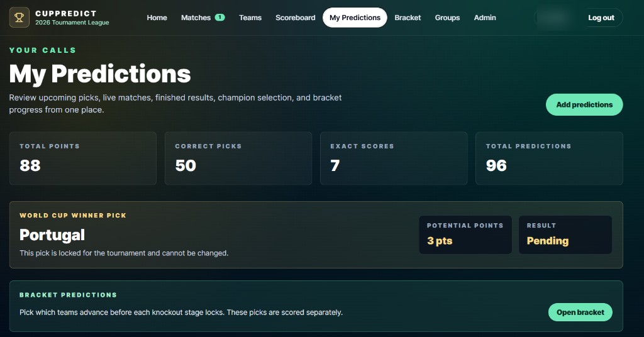Click the 2026 Tournament League subtitle

[x=72, y=23]
